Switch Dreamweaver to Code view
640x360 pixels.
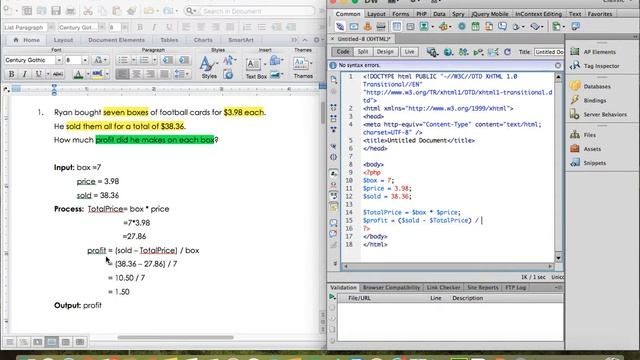click(343, 52)
